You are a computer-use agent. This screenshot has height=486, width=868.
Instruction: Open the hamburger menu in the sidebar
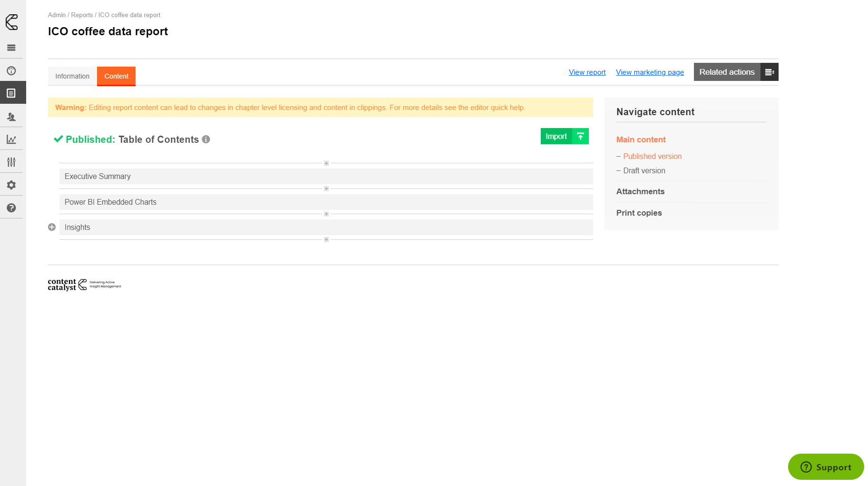12,48
